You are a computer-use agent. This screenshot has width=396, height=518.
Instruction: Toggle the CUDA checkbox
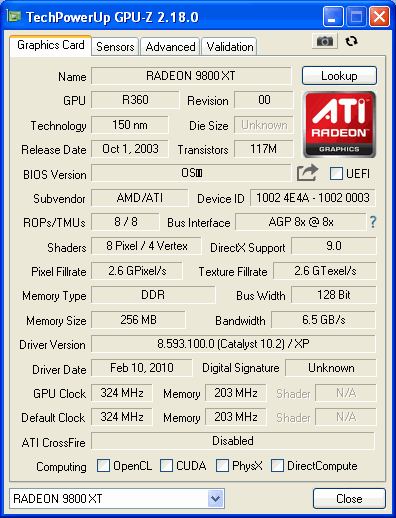pyautogui.click(x=166, y=466)
